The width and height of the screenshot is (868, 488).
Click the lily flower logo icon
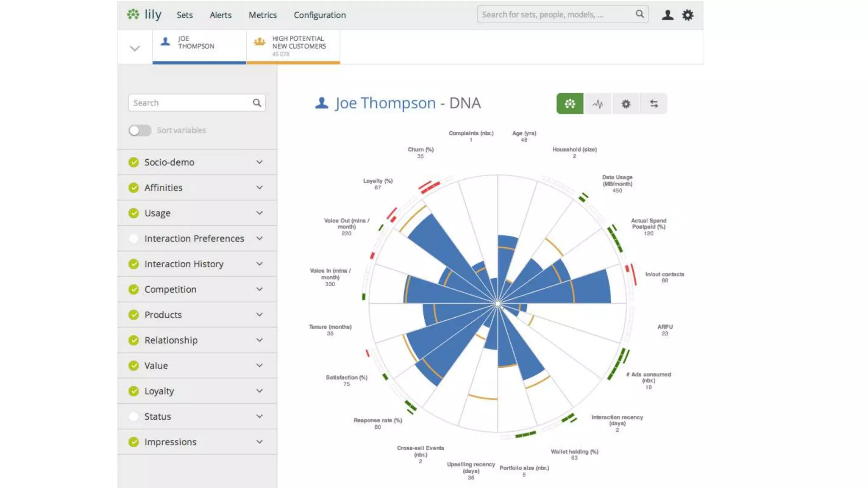click(x=133, y=14)
